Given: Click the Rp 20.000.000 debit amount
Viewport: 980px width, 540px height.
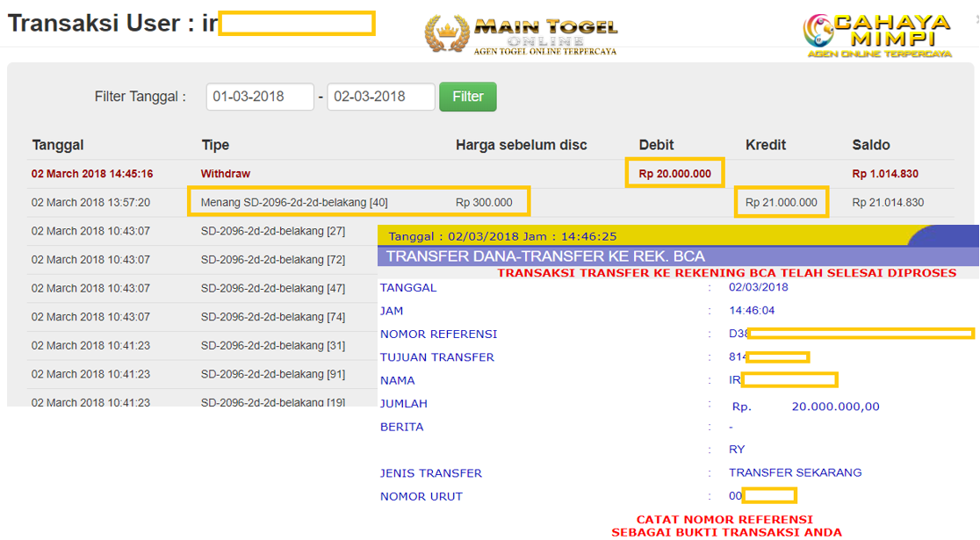Looking at the screenshot, I should [674, 174].
